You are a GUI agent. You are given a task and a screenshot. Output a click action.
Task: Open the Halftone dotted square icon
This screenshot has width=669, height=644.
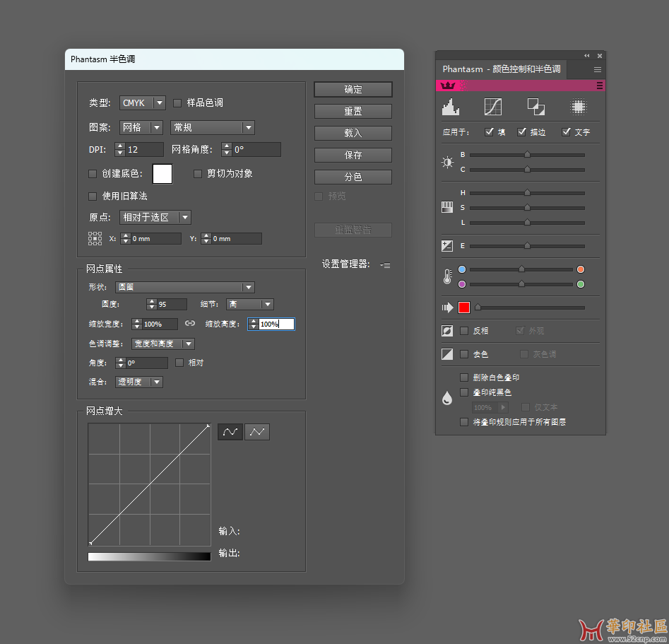pos(579,107)
